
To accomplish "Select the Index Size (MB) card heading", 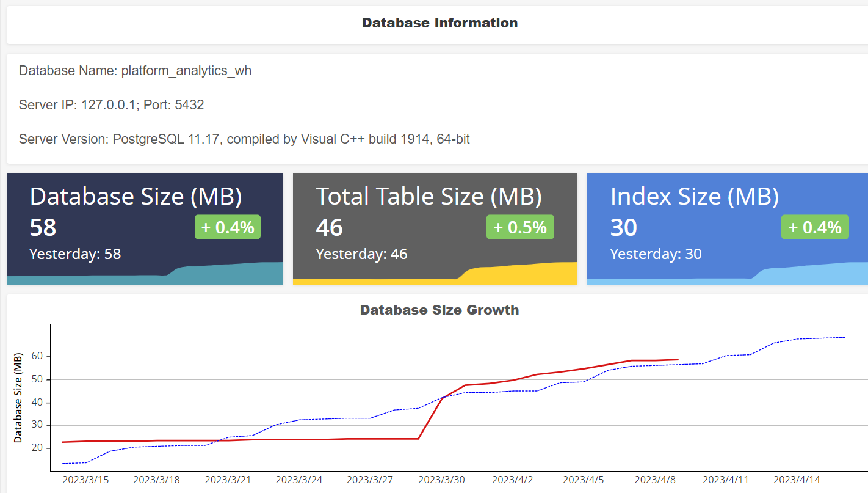I will (x=695, y=196).
